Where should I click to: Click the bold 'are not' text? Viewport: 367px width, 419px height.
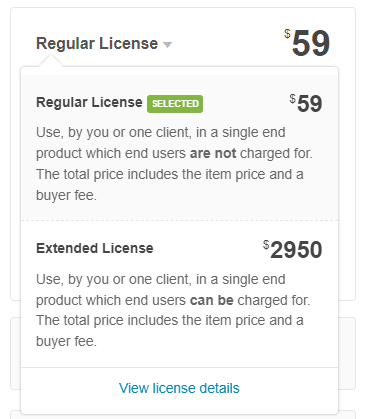point(213,153)
